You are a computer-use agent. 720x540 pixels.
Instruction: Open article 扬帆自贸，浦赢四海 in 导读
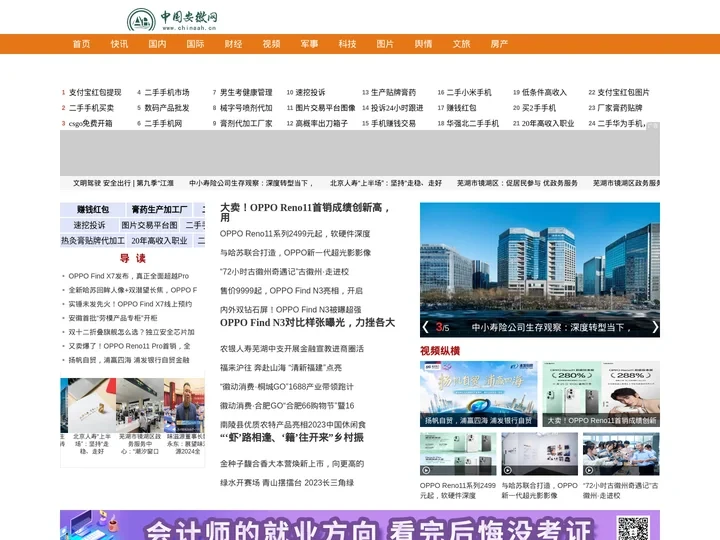pos(129,360)
